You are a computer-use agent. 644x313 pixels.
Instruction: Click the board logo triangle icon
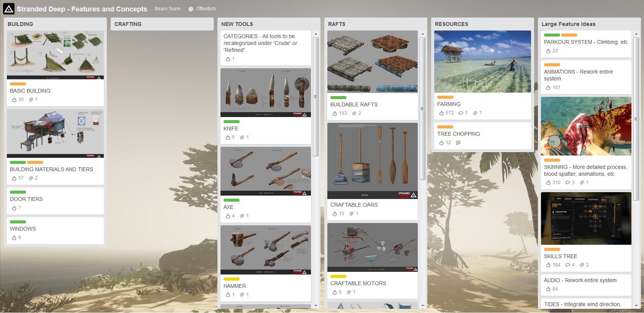point(9,9)
